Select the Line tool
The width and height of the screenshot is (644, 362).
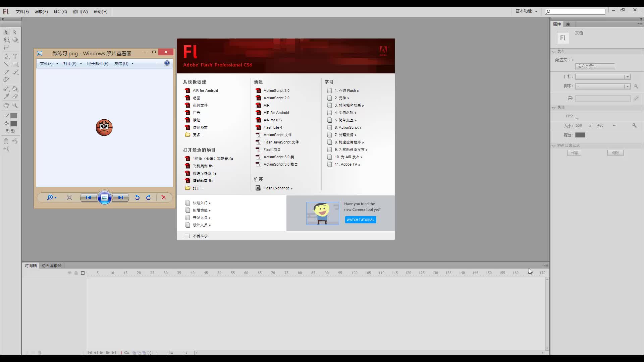[x=6, y=64]
